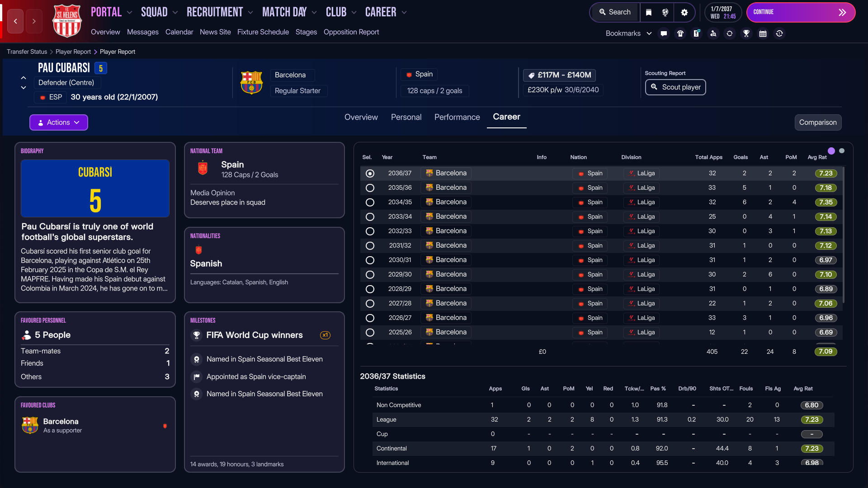
Task: Open the squad shirt shortcut icon
Action: (x=680, y=33)
